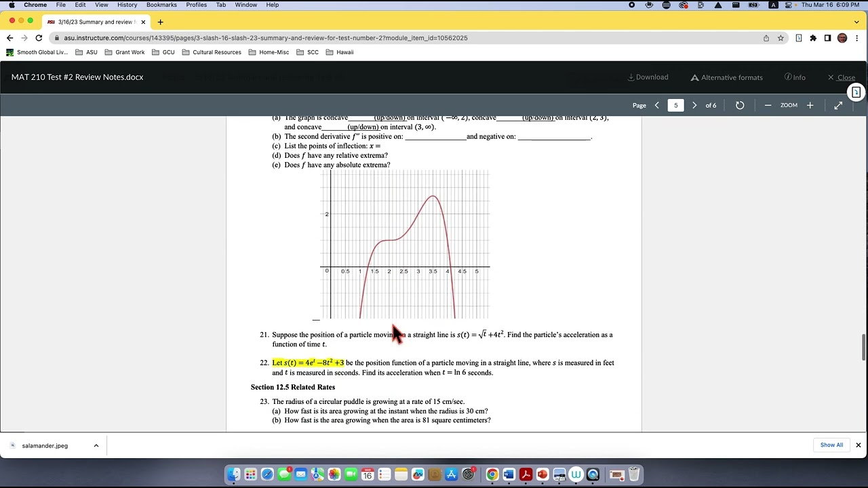The width and height of the screenshot is (868, 488).
Task: Open the Cultural Resources bookmark folder
Action: 212,52
